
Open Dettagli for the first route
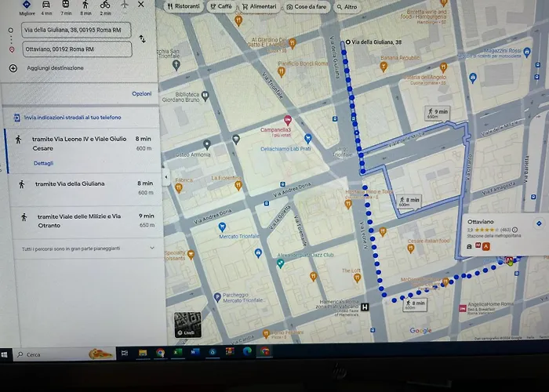(43, 163)
